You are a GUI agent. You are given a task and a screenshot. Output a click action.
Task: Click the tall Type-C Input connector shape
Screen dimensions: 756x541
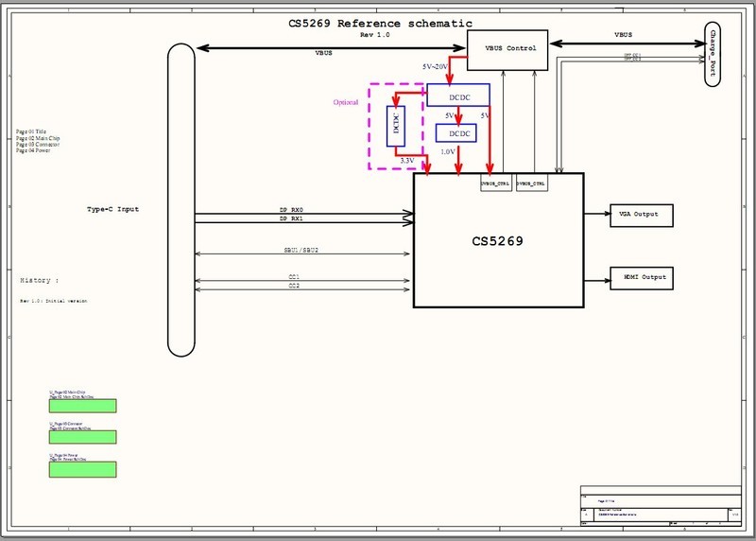coord(180,199)
